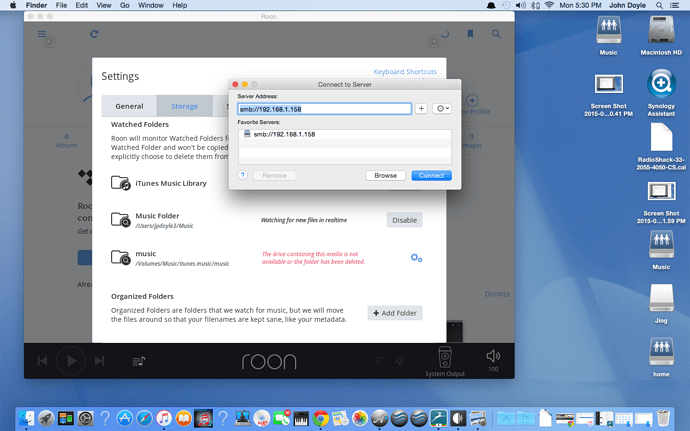690x431 pixels.
Task: Hit the Play button in Roon's footer
Action: point(71,361)
